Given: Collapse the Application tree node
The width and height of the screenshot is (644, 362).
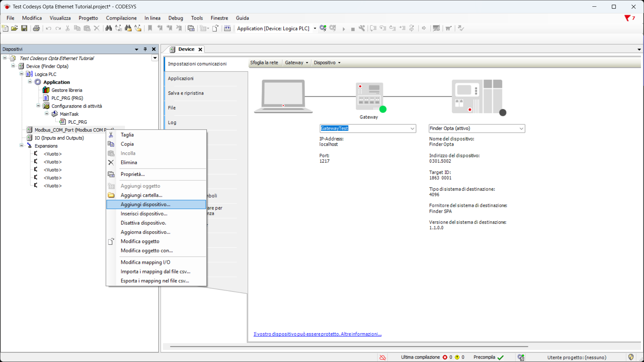Looking at the screenshot, I should 30,82.
